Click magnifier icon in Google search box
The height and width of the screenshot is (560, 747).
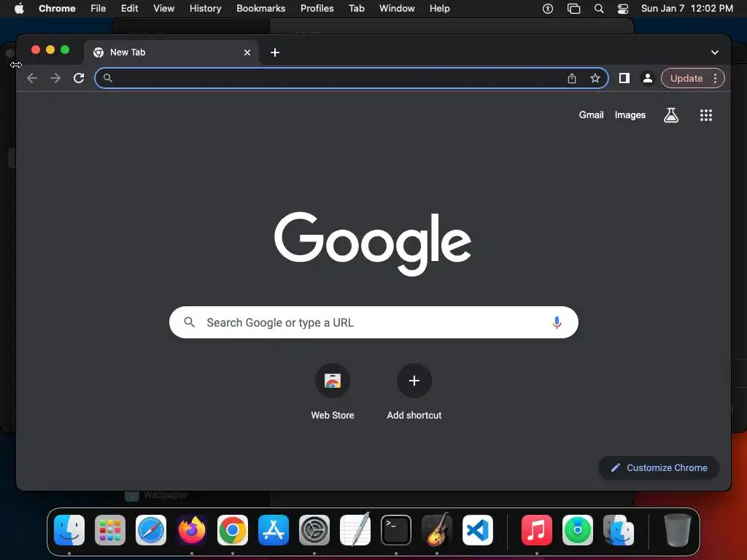tap(189, 322)
